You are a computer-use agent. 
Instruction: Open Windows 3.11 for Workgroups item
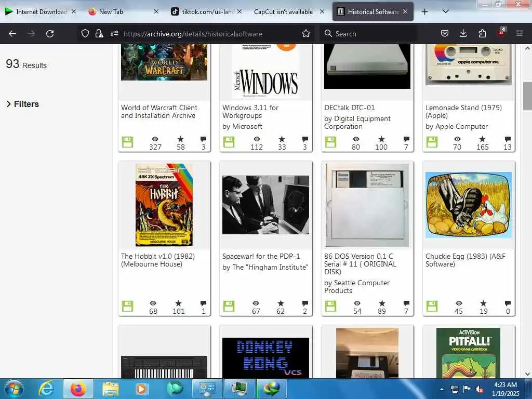coord(250,112)
